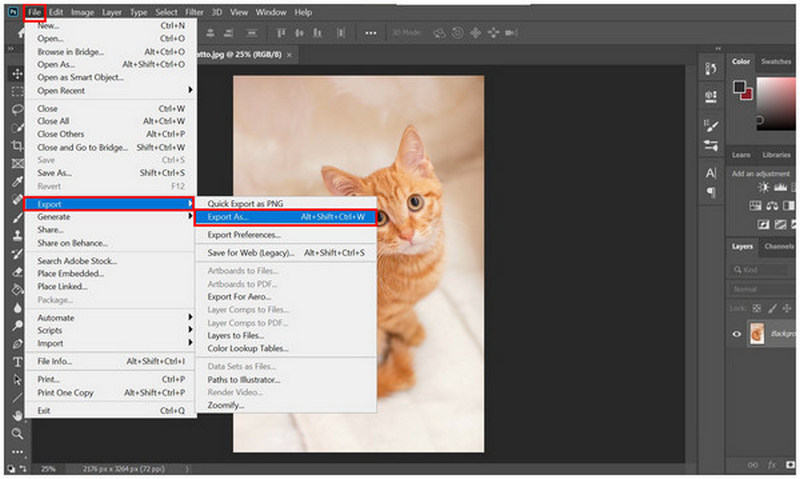800x479 pixels.
Task: Choose Save for Web (Legacy)
Action: 286,253
